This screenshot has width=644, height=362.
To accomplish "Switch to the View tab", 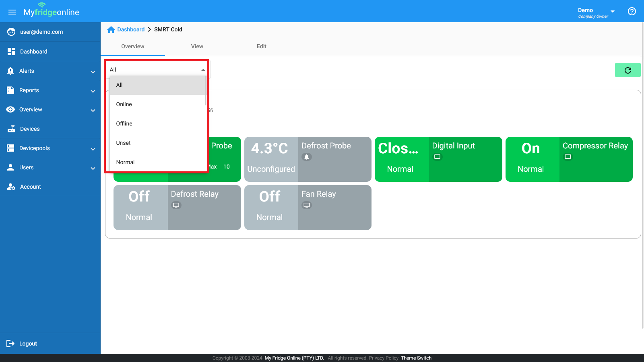I will (x=197, y=46).
